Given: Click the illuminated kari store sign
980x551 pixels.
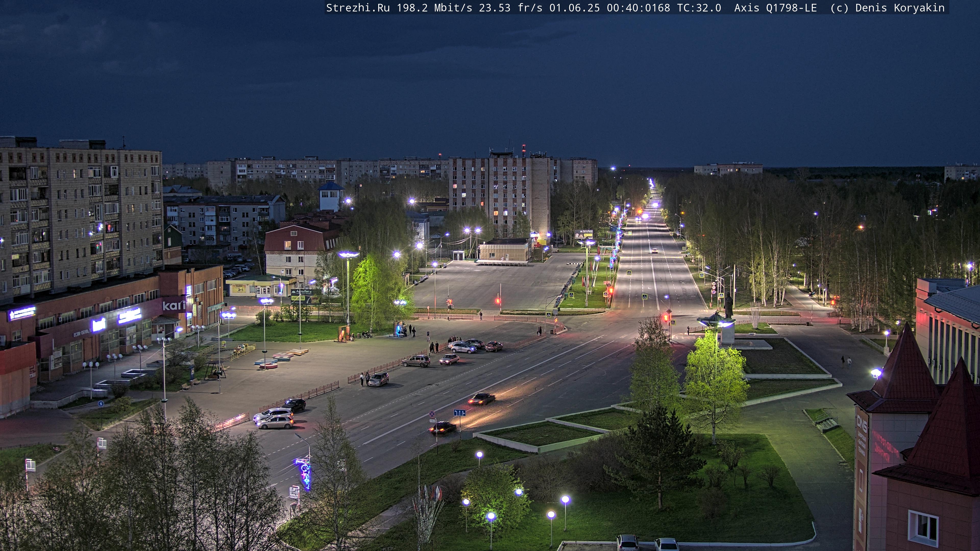Looking at the screenshot, I should [174, 305].
